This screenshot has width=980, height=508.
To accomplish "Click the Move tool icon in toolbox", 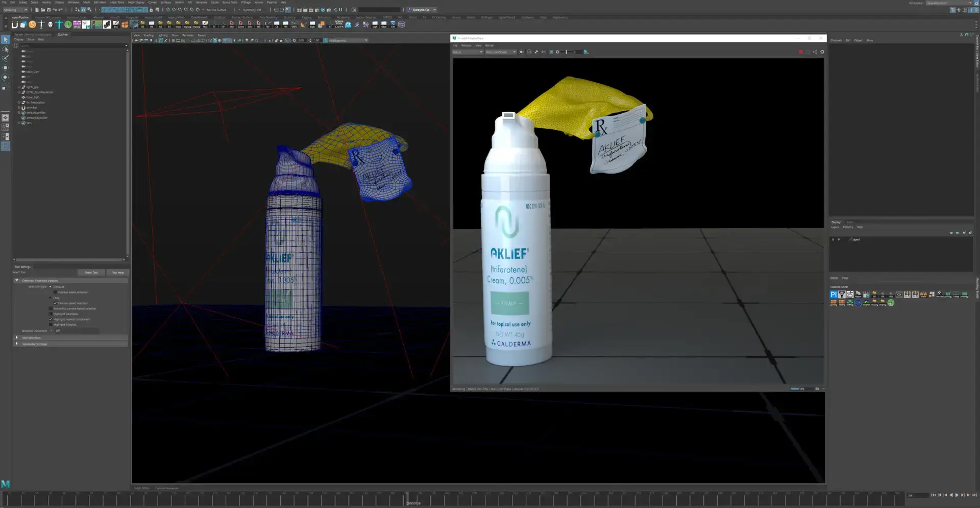I will point(5,67).
